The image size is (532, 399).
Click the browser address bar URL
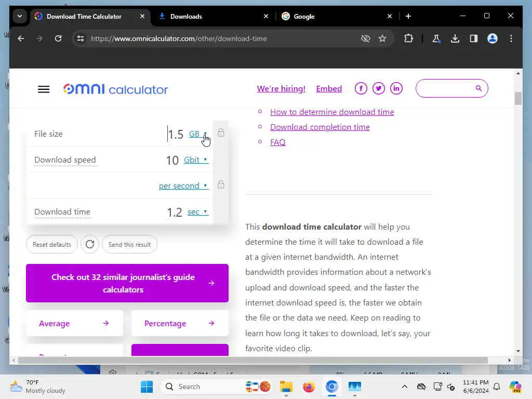179,38
